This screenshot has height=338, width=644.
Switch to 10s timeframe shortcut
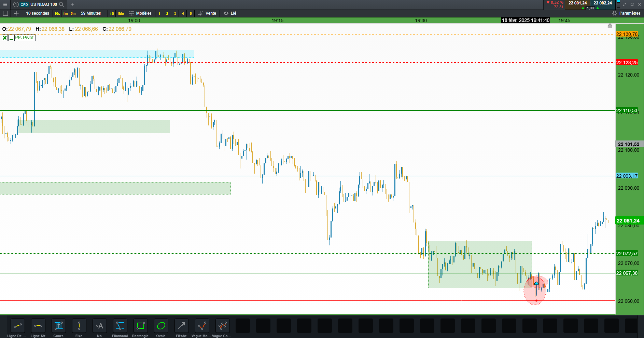click(57, 13)
